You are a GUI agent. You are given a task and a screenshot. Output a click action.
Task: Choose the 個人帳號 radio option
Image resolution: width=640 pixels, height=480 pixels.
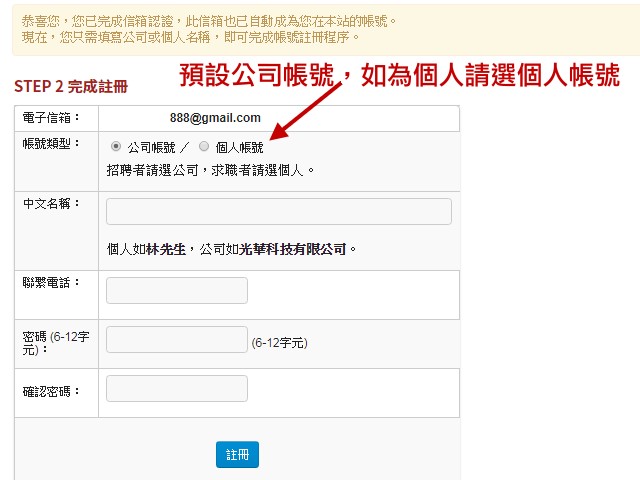pos(204,146)
